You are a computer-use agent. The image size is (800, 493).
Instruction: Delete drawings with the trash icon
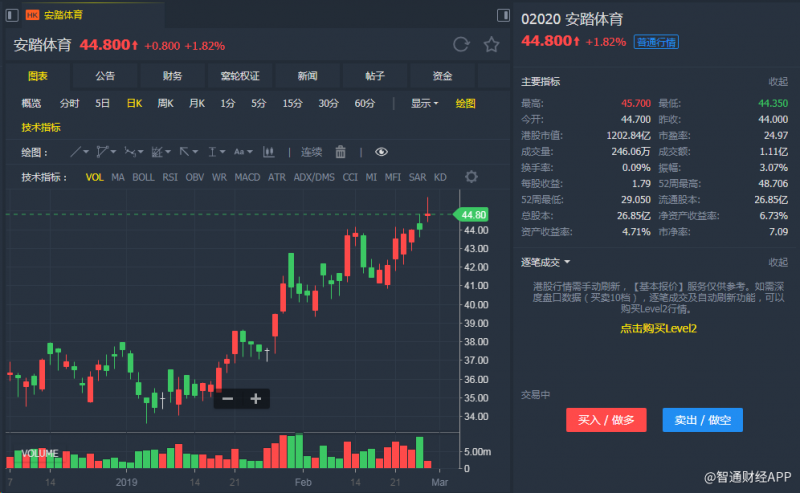(x=341, y=152)
